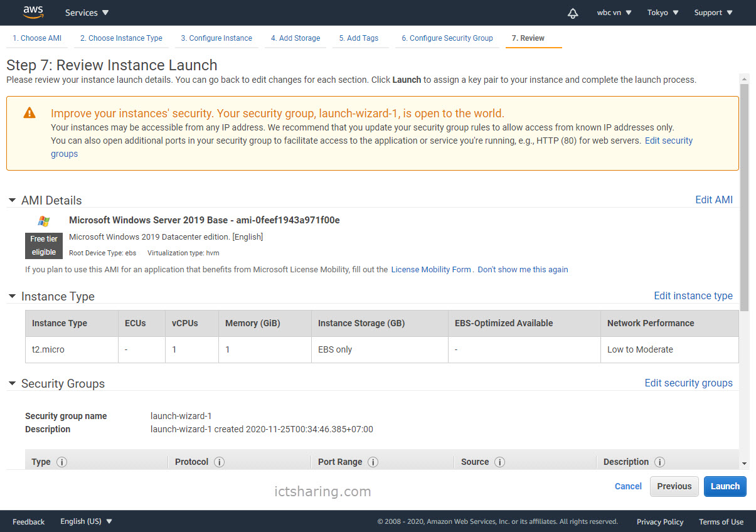Viewport: 756px width, 532px height.
Task: Click the ECUs column header
Action: pos(141,323)
